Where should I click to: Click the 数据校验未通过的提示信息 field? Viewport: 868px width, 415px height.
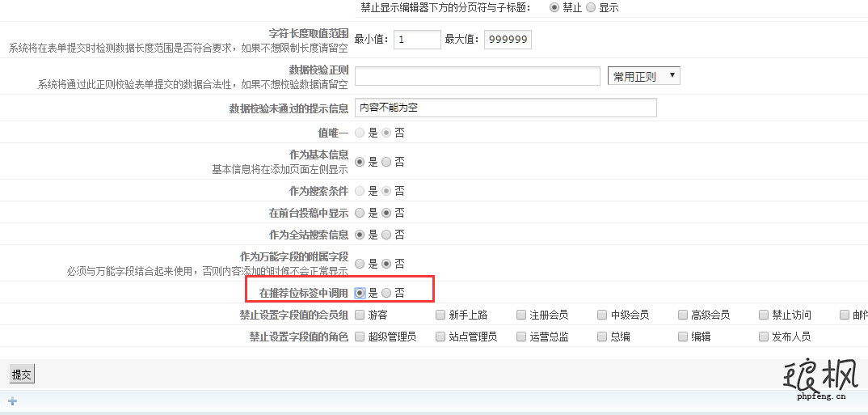point(505,108)
